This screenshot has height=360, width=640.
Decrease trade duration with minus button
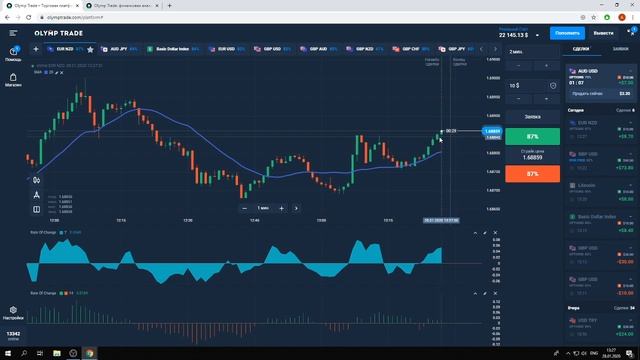[519, 66]
